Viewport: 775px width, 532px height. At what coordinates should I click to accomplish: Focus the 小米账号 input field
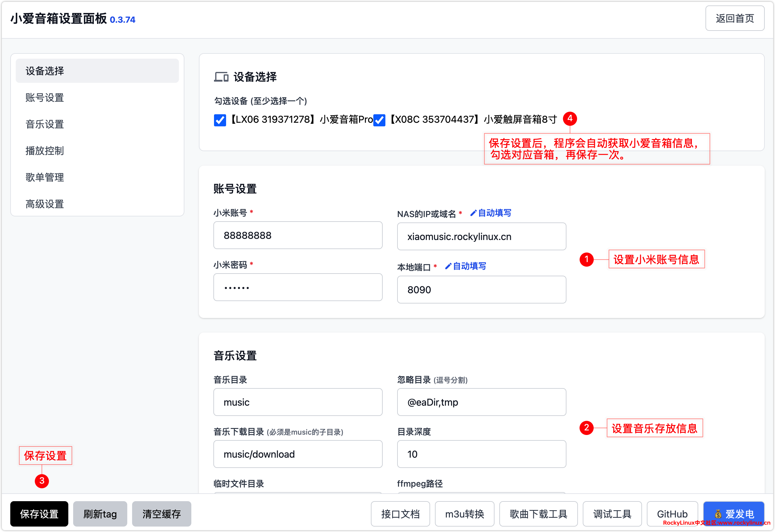coord(298,235)
